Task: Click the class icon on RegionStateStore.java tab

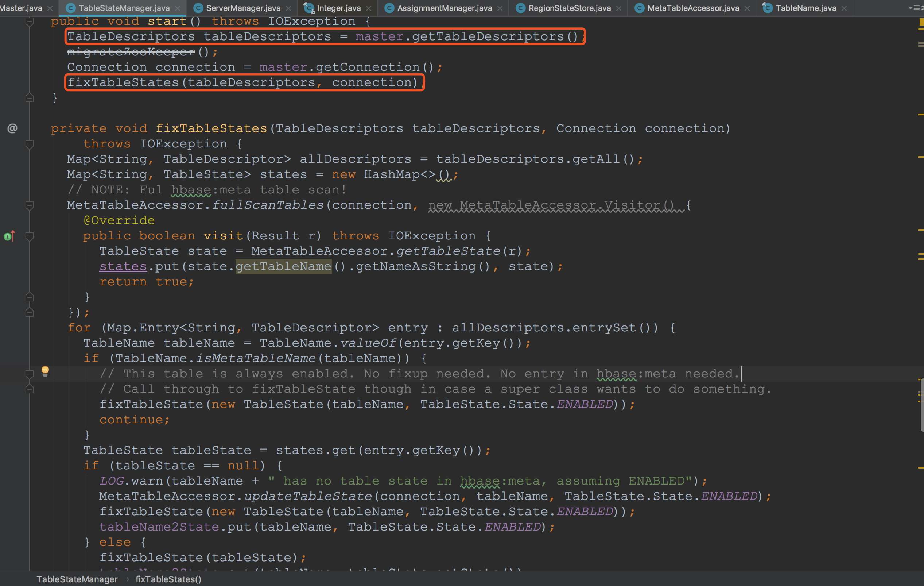Action: (520, 8)
